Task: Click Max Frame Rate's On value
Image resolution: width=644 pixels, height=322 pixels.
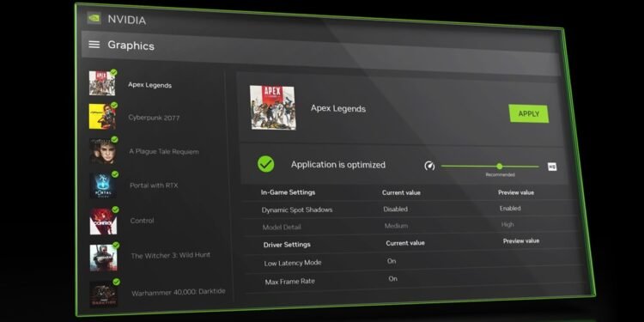Action: (393, 278)
